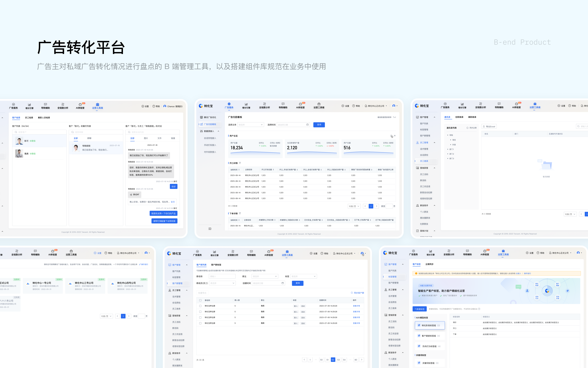Image resolution: width=588 pixels, height=368 pixels.
Task: Tick third 转化宝养生群 row checkbox
Action: coord(200,317)
